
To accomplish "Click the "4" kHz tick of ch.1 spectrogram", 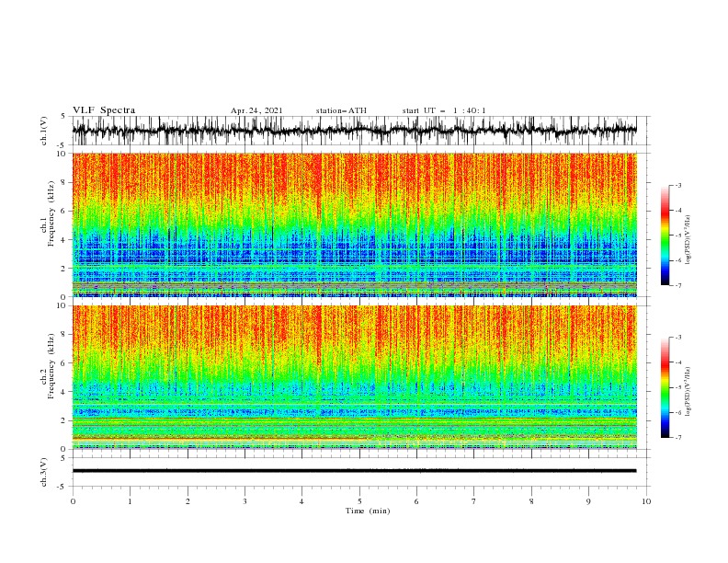I will [x=63, y=240].
